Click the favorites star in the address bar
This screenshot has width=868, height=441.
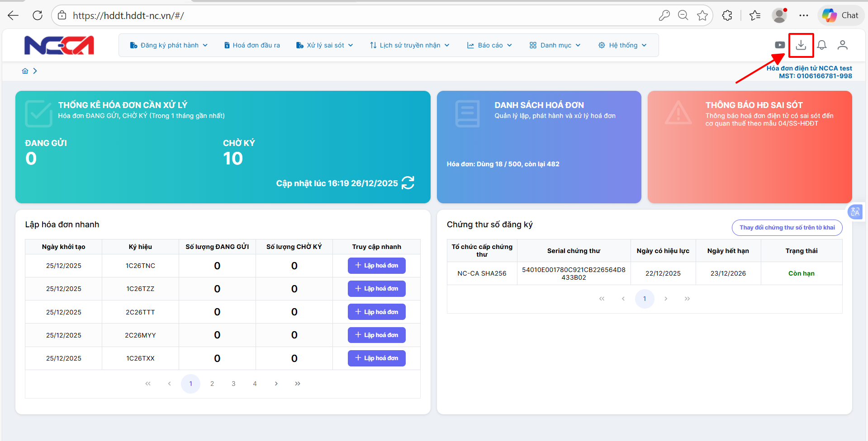tap(703, 15)
